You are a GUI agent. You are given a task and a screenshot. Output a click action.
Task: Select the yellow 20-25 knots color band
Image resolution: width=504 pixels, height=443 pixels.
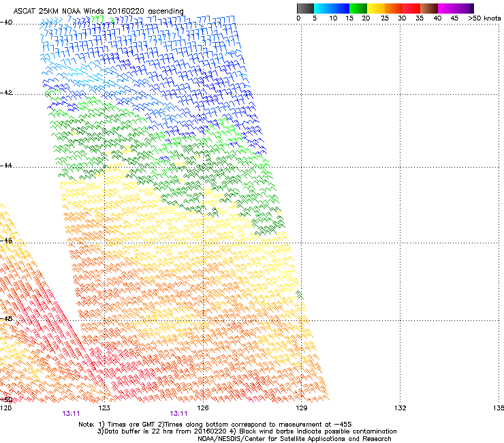click(x=376, y=8)
